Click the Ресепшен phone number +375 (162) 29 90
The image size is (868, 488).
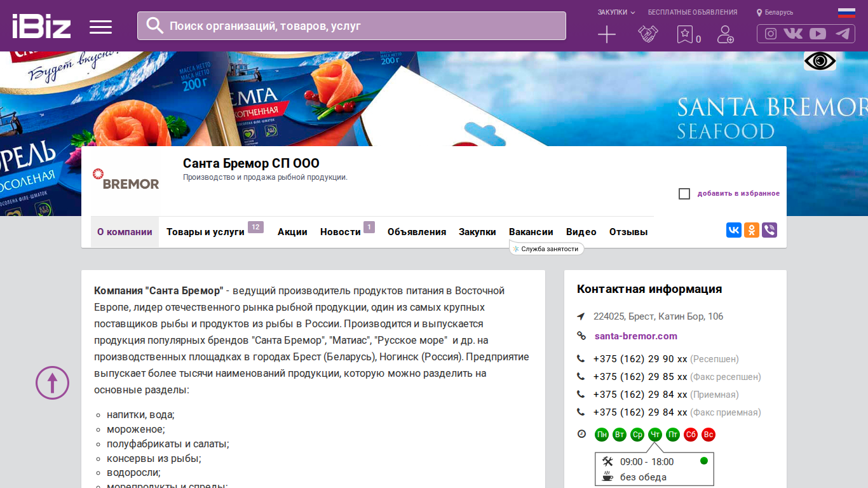pyautogui.click(x=641, y=359)
